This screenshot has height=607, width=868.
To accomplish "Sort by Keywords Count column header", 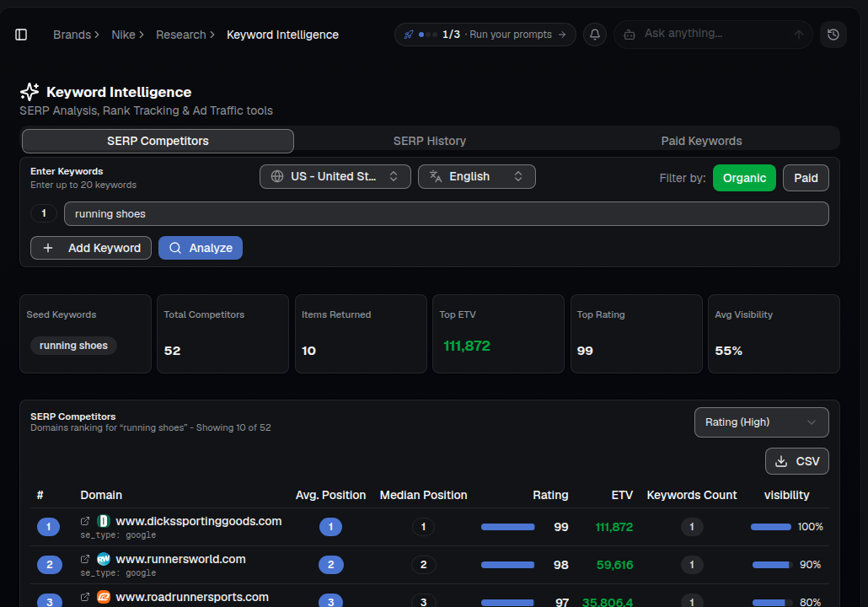I will [x=691, y=495].
